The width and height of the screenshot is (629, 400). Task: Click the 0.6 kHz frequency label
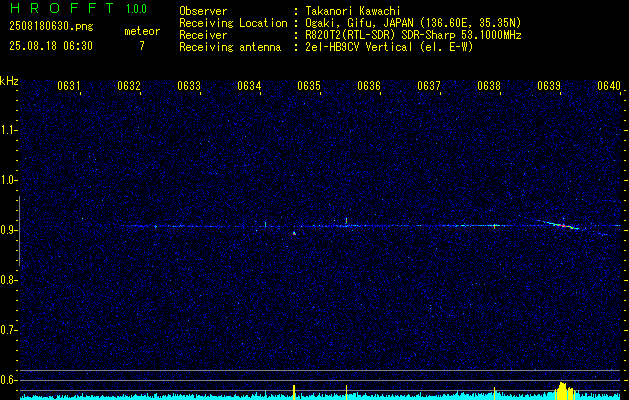(x=8, y=380)
